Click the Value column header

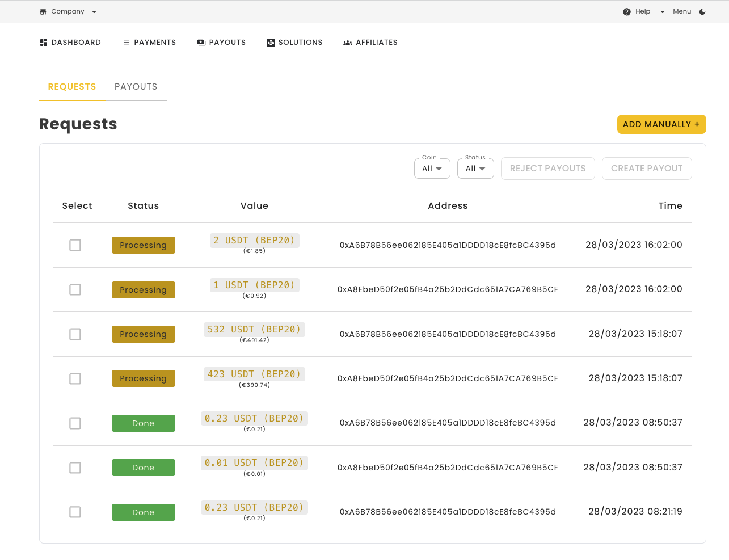pyautogui.click(x=254, y=206)
